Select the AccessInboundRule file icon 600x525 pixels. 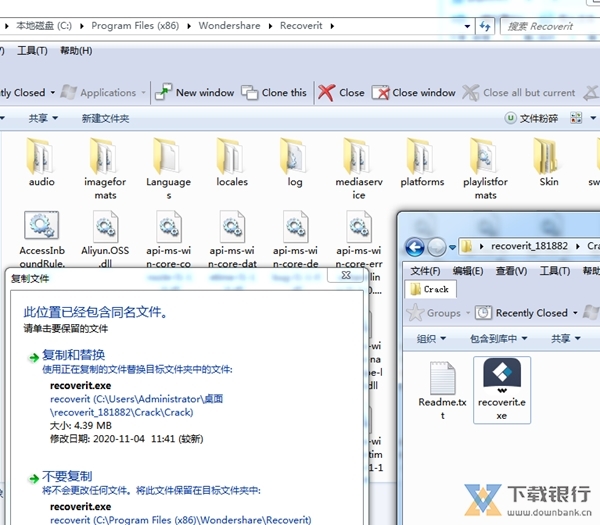[x=41, y=225]
